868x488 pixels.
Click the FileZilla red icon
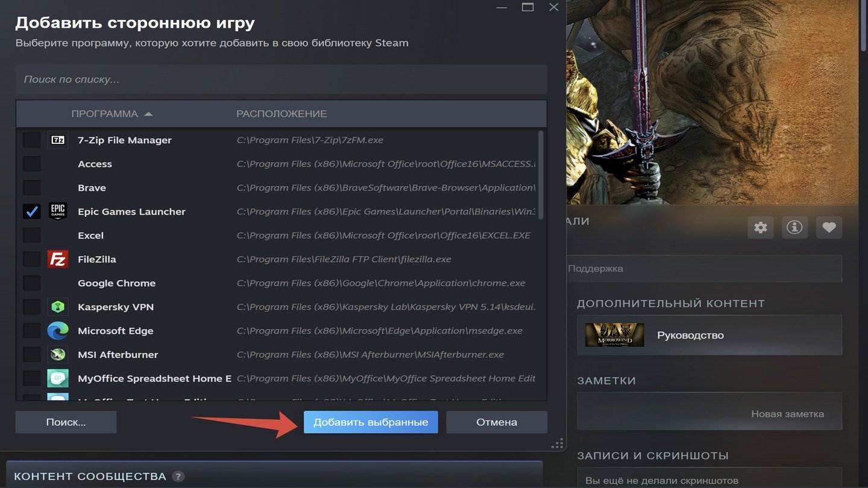[x=58, y=259]
